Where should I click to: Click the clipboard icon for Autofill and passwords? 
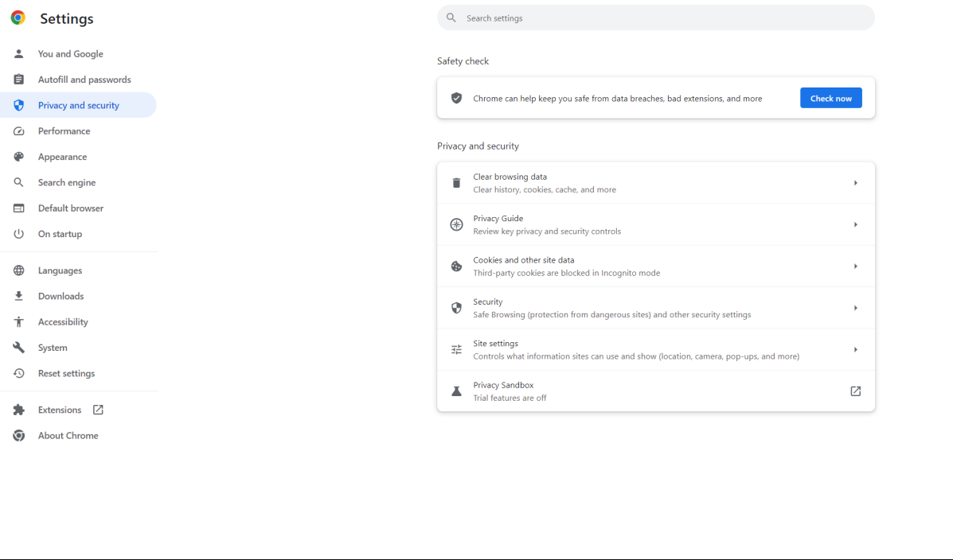19,80
